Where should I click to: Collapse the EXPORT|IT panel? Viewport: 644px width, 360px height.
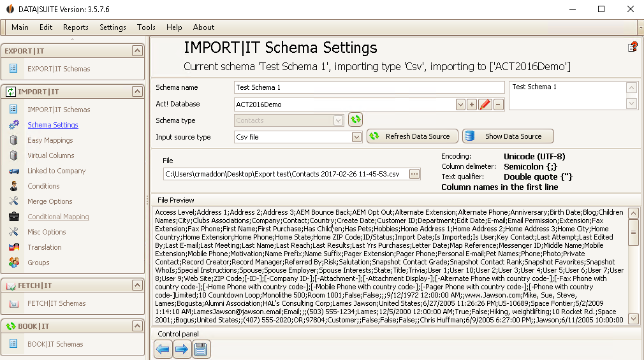(137, 51)
